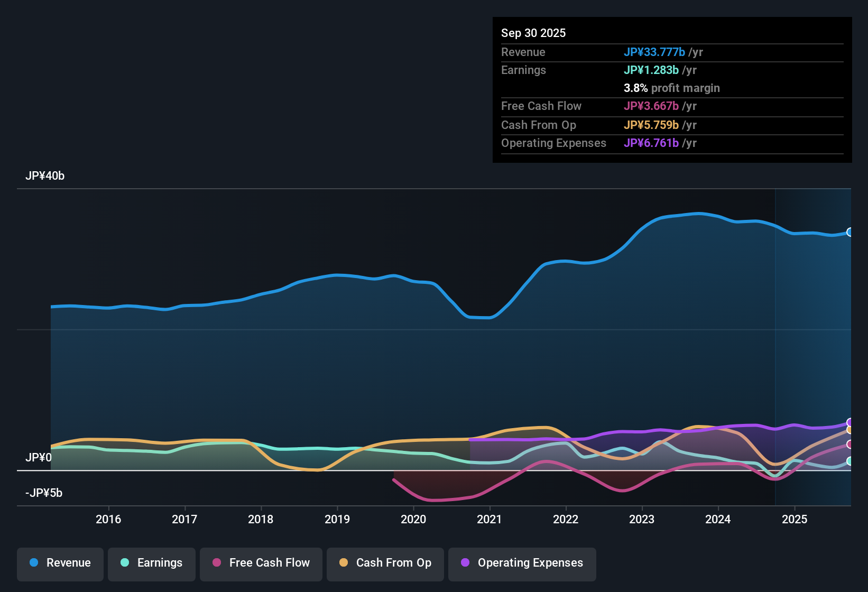This screenshot has height=592, width=868.
Task: Toggle the Cash From Op legend button
Action: point(385,565)
